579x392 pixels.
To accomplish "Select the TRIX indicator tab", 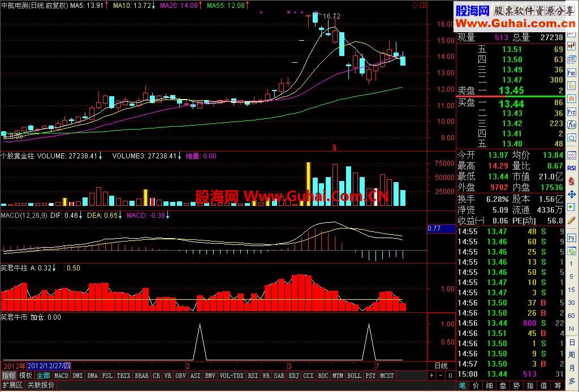I will click(123, 376).
